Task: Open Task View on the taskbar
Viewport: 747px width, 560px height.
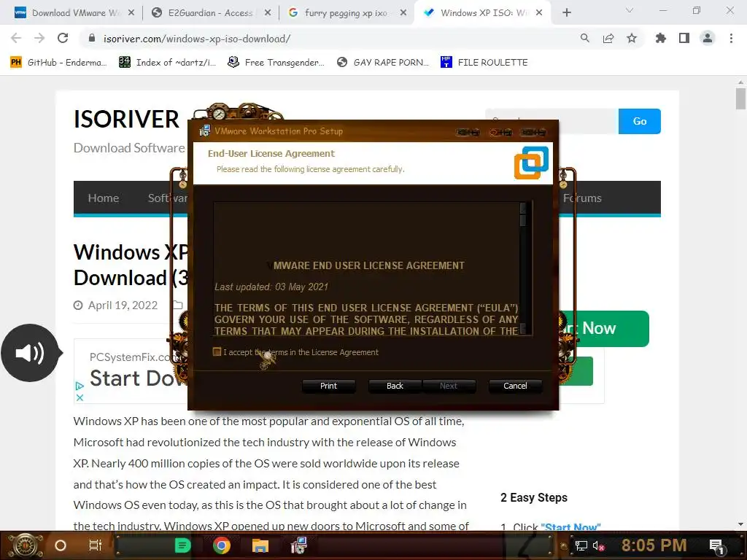Action: pos(96,545)
